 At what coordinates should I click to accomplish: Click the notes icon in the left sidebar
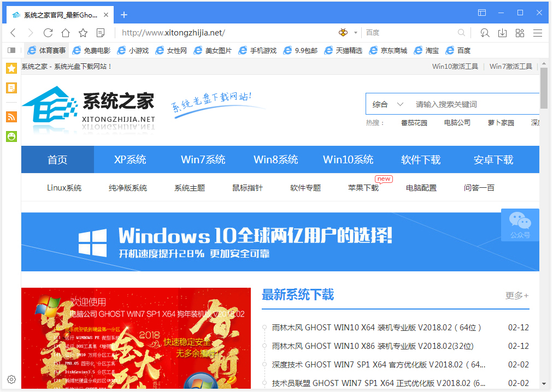[11, 88]
